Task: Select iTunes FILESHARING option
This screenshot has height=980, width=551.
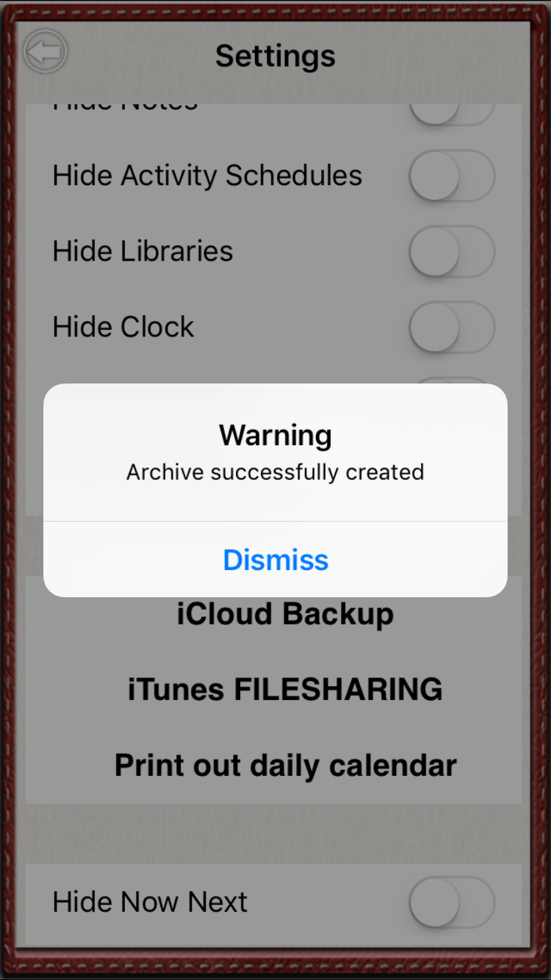Action: [x=285, y=690]
